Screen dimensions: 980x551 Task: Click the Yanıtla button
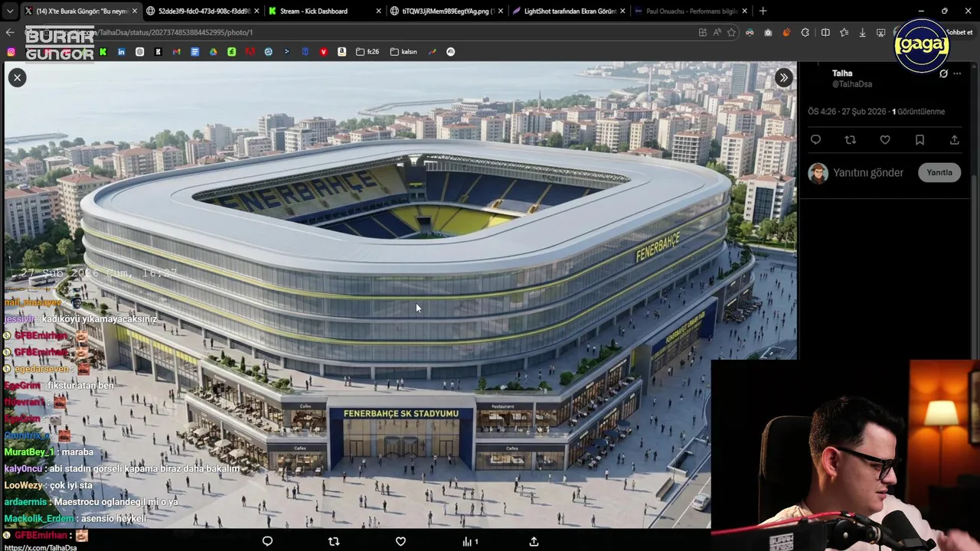tap(939, 172)
